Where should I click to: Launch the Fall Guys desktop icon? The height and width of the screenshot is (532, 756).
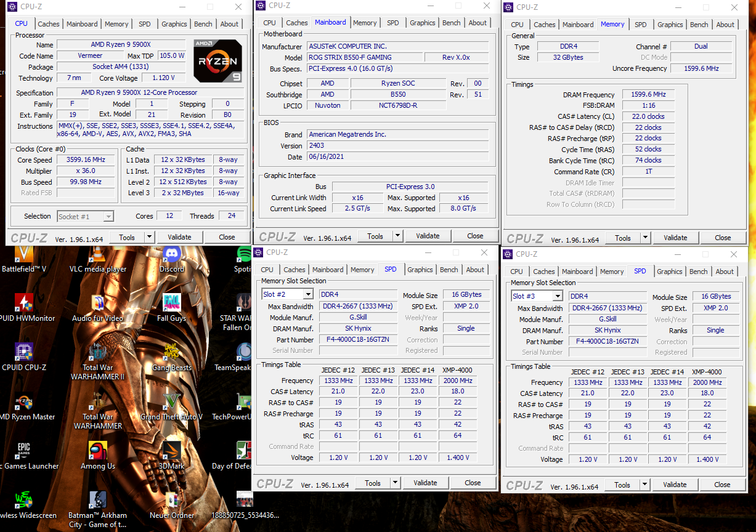point(172,303)
